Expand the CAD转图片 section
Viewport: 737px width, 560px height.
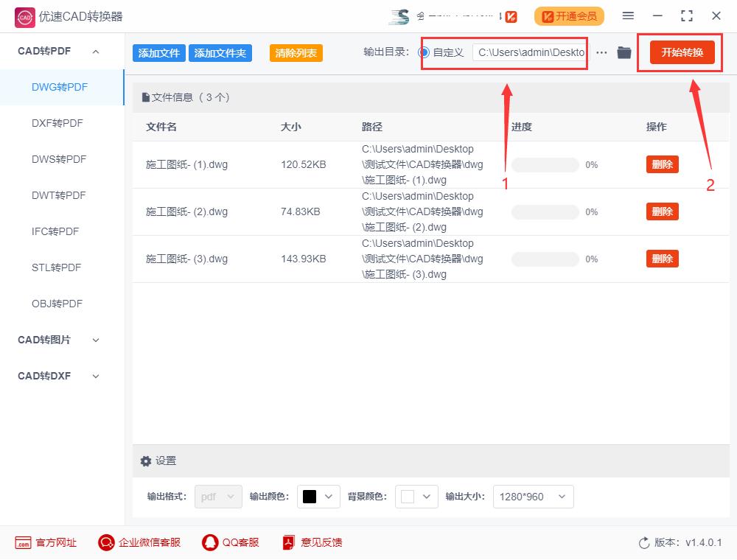pos(95,340)
